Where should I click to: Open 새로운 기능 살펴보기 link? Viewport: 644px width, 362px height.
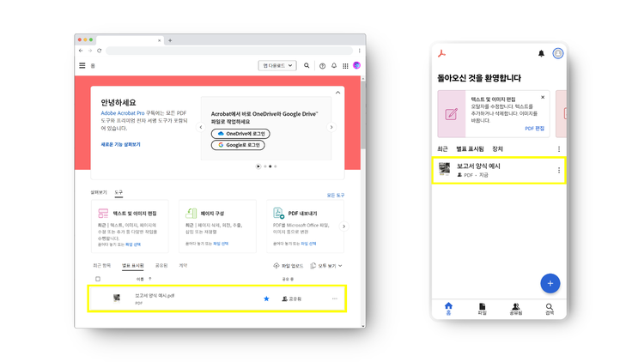pyautogui.click(x=121, y=144)
